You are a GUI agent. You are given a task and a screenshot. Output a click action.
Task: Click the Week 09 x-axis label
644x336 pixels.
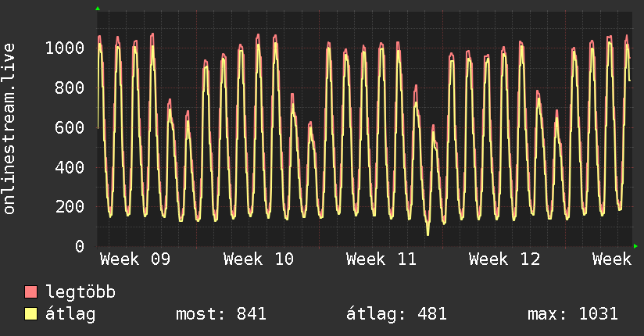135,259
